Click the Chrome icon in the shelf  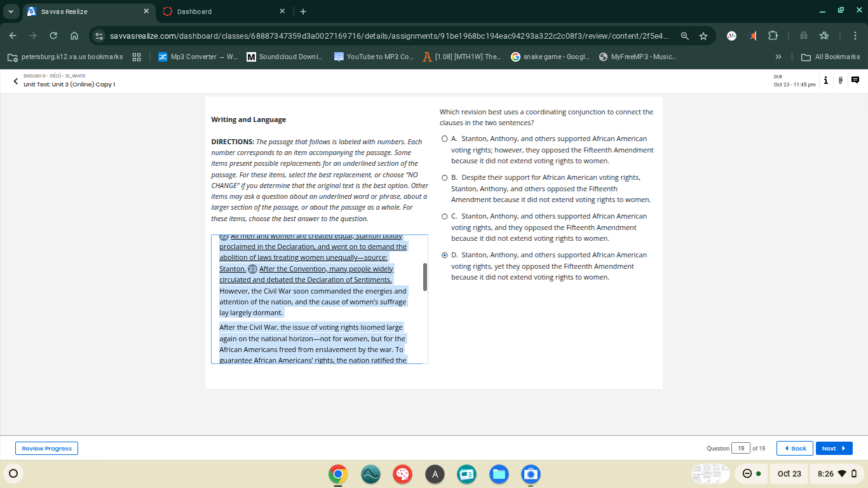pyautogui.click(x=337, y=473)
